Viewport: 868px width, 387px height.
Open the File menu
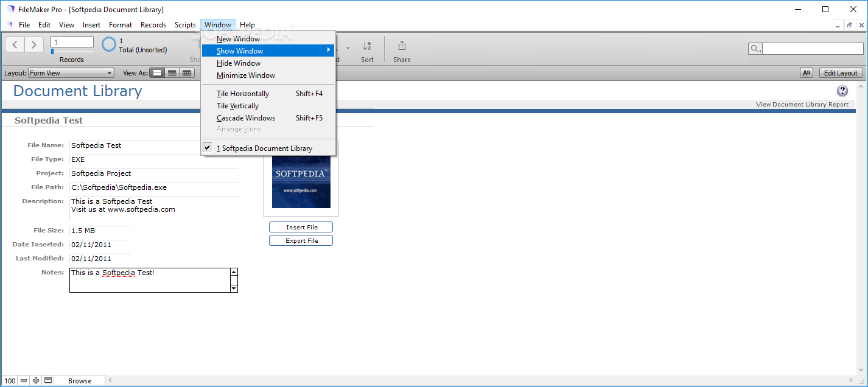click(24, 25)
